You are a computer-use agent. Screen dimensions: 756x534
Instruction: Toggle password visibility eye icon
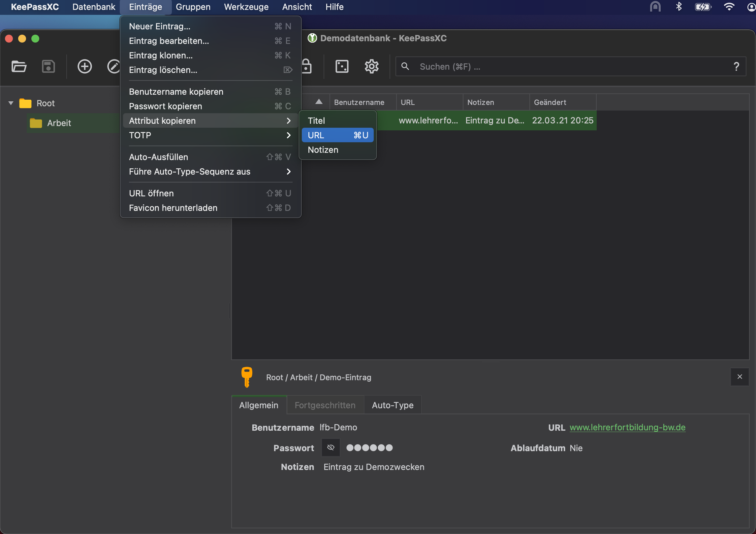click(331, 448)
